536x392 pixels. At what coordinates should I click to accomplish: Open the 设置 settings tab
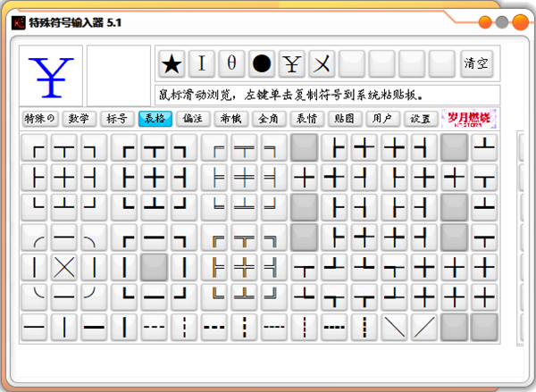click(x=421, y=119)
